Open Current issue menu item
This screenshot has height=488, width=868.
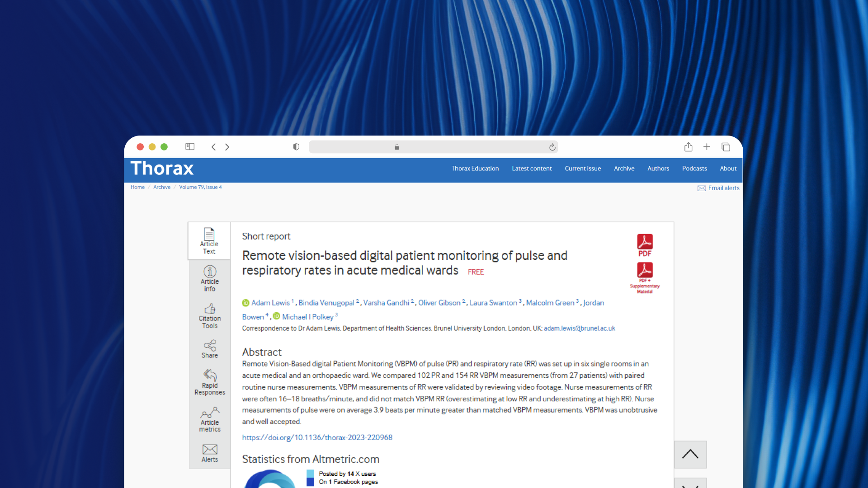pyautogui.click(x=583, y=169)
